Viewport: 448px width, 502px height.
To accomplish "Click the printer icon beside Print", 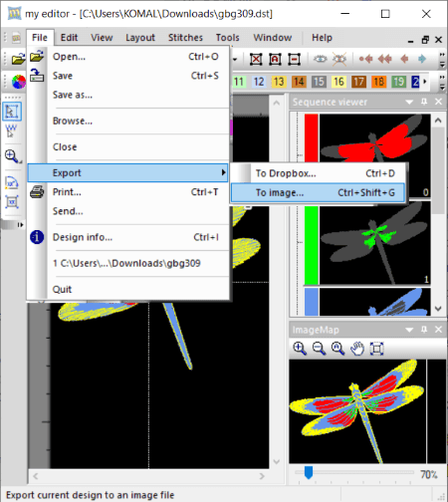I will click(x=37, y=192).
